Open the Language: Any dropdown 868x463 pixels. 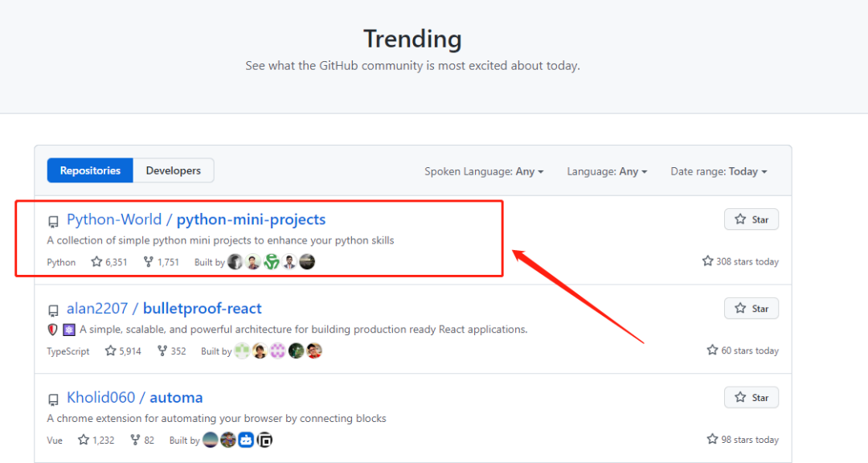607,172
